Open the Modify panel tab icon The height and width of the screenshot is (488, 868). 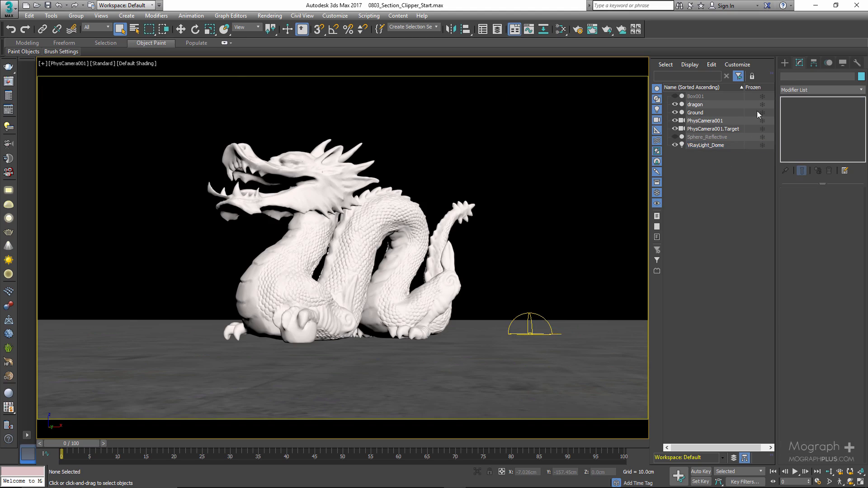point(799,63)
